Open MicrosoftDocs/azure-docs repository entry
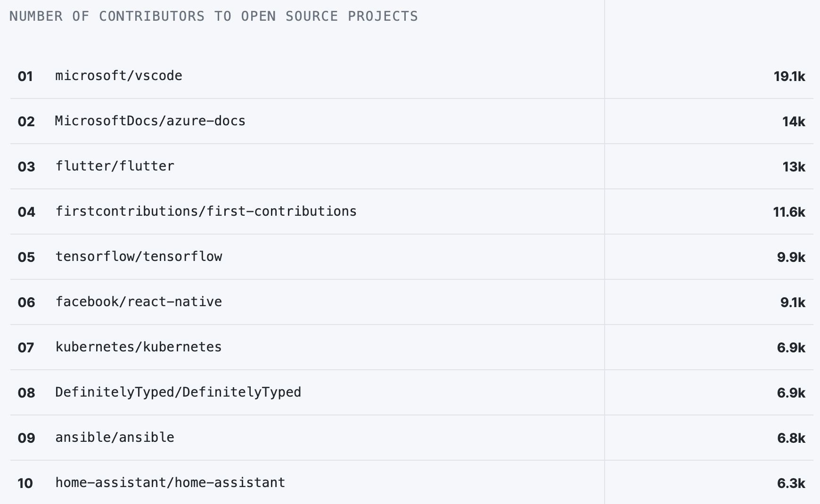 click(150, 121)
